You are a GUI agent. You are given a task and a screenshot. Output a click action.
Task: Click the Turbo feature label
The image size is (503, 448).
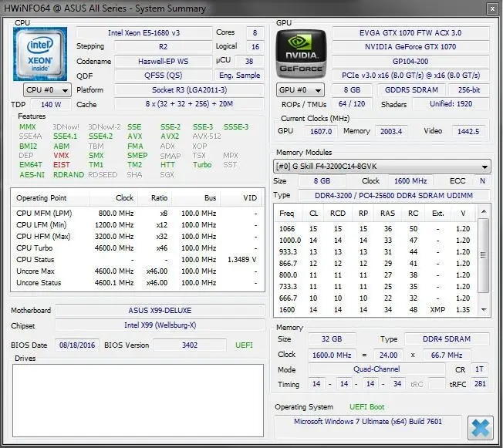coord(202,165)
